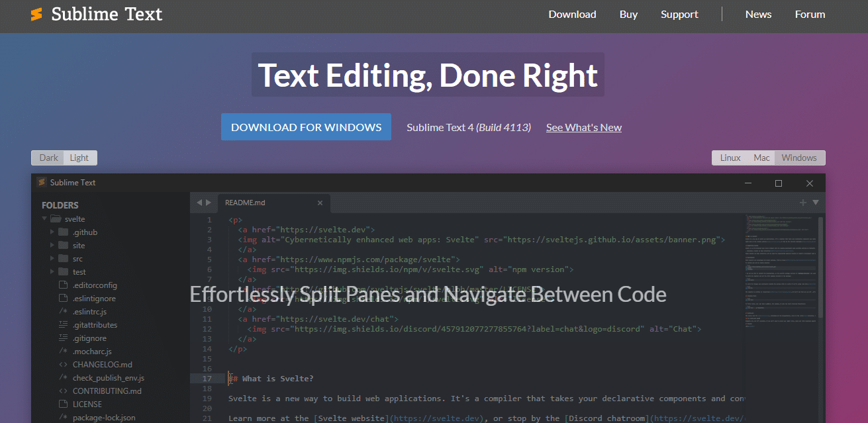Image resolution: width=868 pixels, height=423 pixels.
Task: Click line number 17 in the gutter
Action: [x=207, y=379]
